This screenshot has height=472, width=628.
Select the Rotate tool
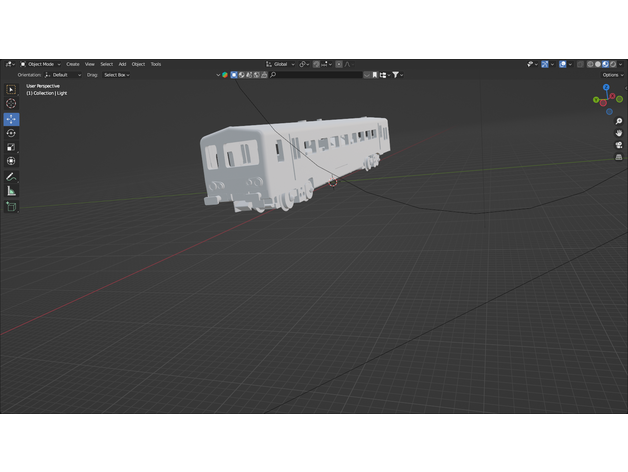tap(11, 133)
